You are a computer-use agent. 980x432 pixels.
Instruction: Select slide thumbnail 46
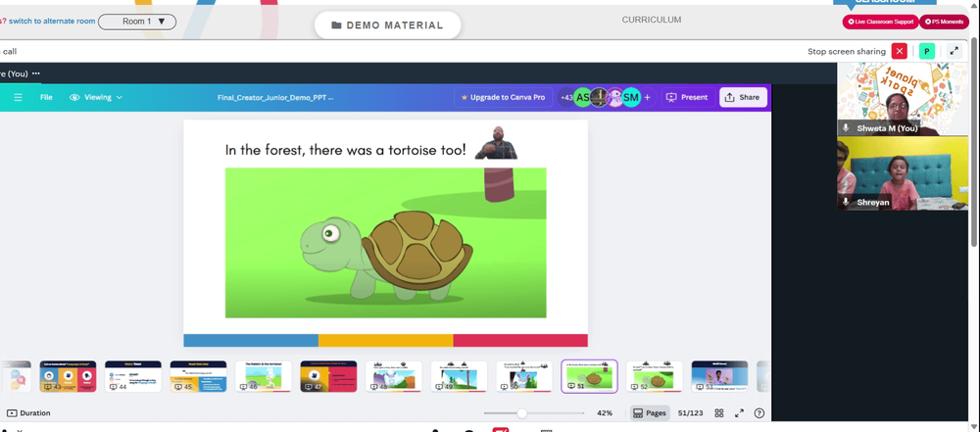263,376
